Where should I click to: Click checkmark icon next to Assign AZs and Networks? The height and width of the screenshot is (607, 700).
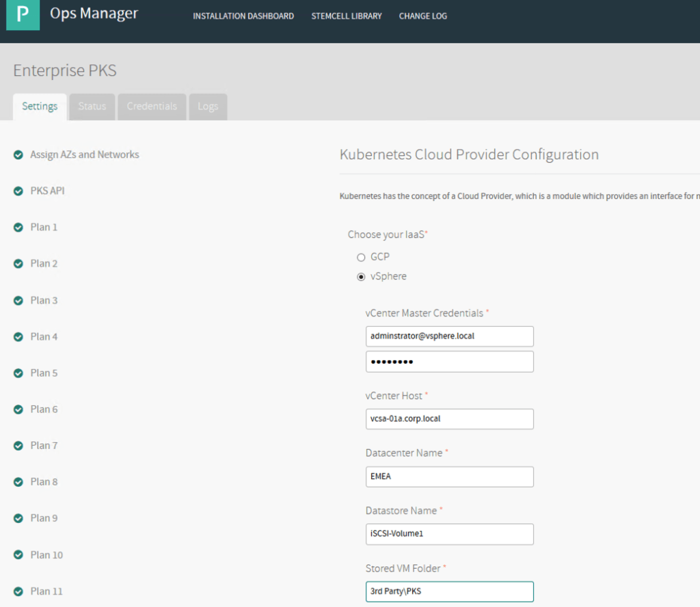[18, 155]
